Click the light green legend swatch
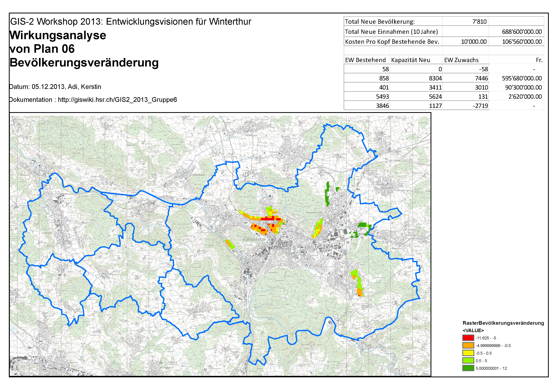The image size is (554, 392). [468, 361]
